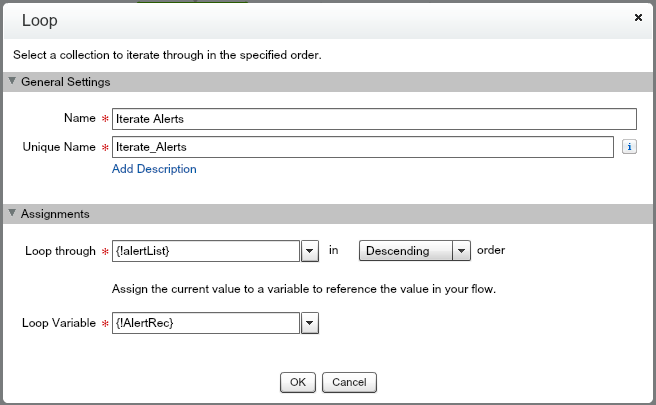Click the Descending text in order selector
The height and width of the screenshot is (405, 656).
pos(397,251)
